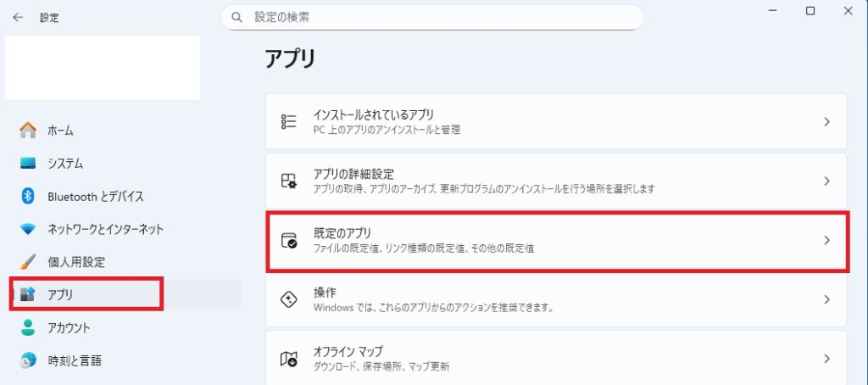This screenshot has width=868, height=385.
Task: Click the インストールされているアプリ list icon
Action: click(x=288, y=121)
